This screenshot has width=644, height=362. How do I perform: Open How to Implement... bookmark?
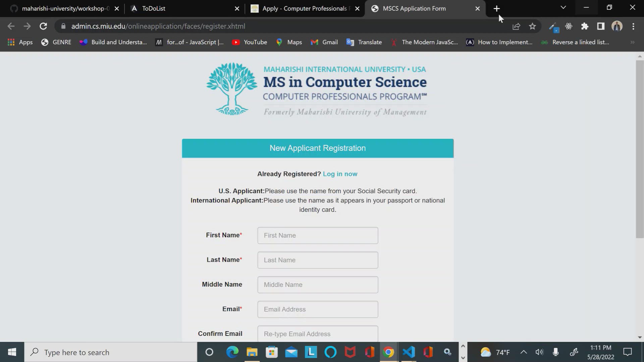coord(499,42)
